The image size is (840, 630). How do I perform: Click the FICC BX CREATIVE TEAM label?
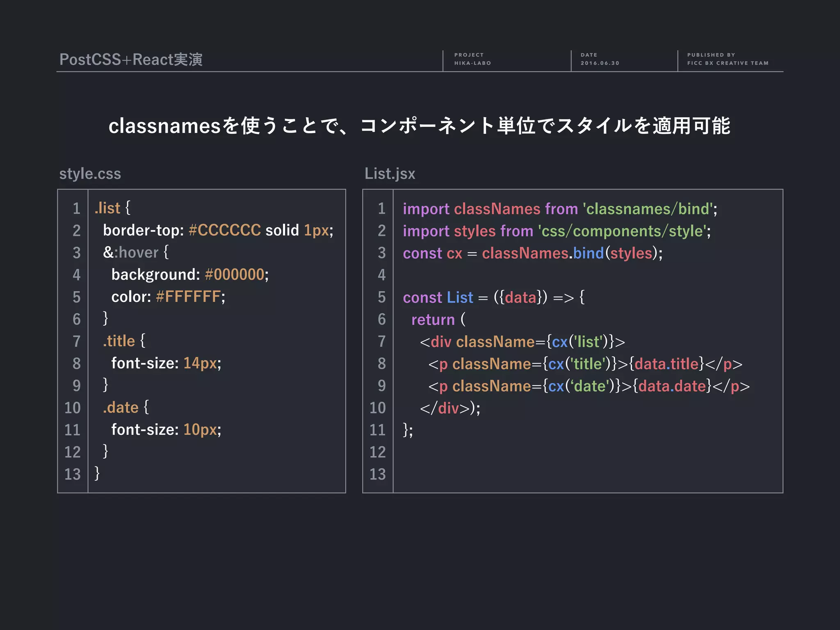click(x=728, y=63)
